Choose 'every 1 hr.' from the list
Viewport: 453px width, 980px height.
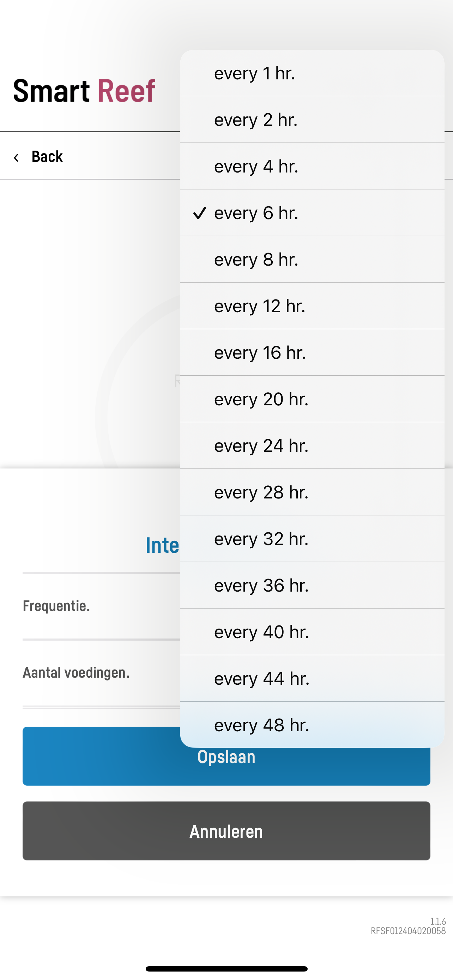click(x=312, y=73)
